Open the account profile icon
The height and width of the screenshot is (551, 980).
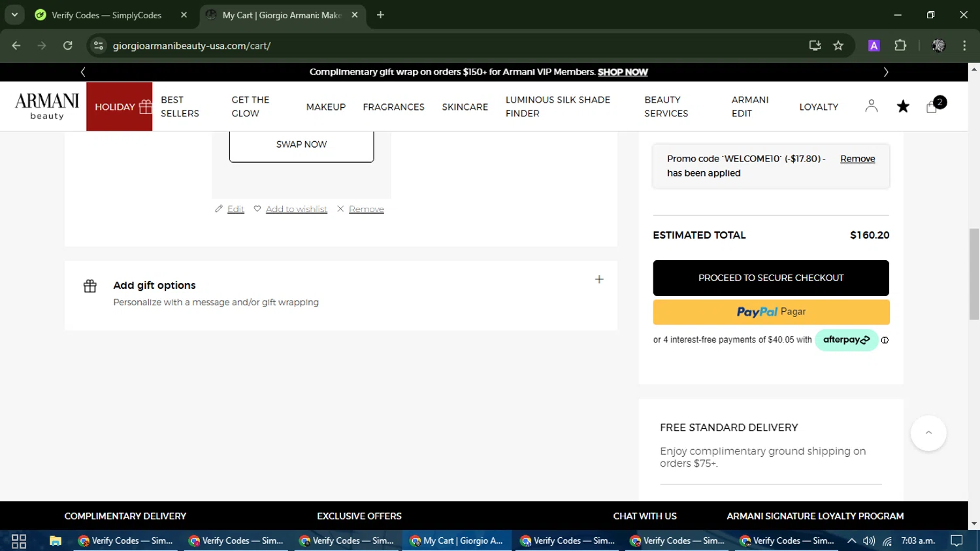(x=872, y=106)
